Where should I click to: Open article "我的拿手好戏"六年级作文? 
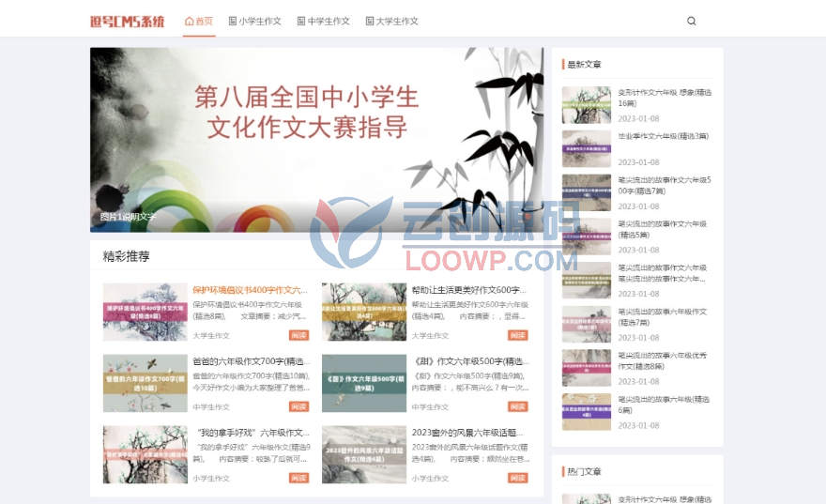tap(252, 433)
